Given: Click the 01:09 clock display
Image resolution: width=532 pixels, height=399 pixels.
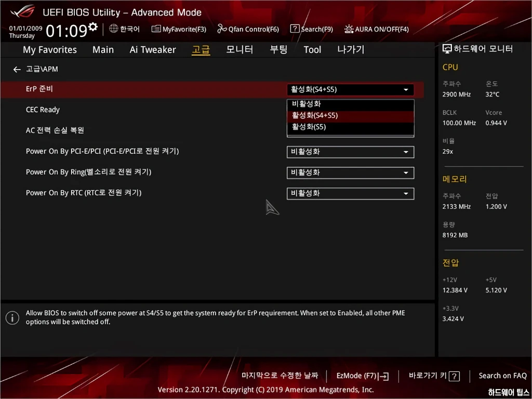Looking at the screenshot, I should (x=67, y=31).
